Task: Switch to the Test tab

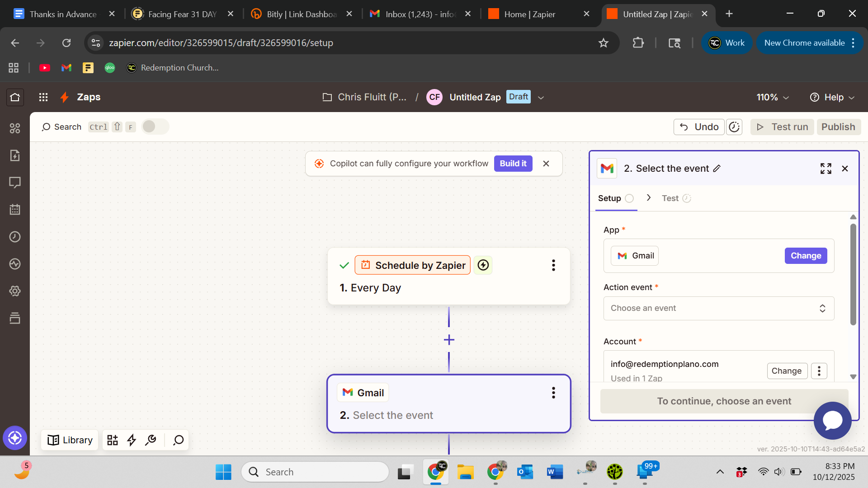Action: click(670, 198)
